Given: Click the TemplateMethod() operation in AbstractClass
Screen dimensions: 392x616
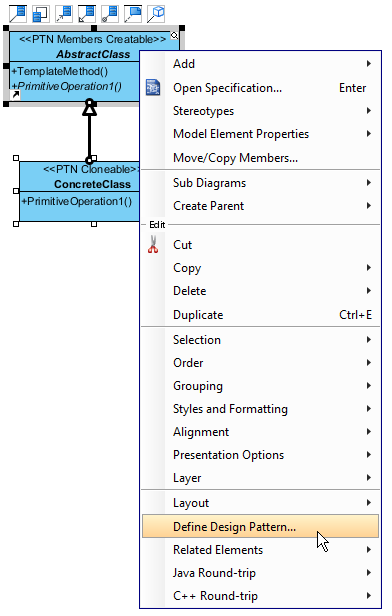Looking at the screenshot, I should pos(60,72).
